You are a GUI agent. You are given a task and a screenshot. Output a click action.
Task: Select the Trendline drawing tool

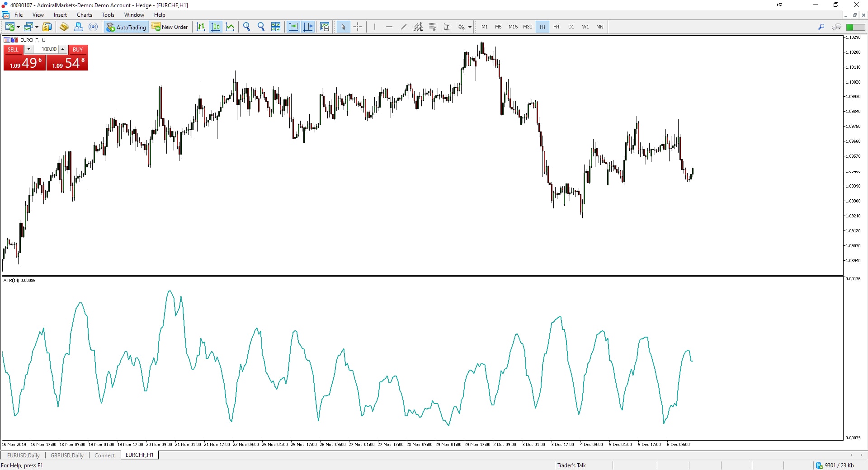[404, 27]
